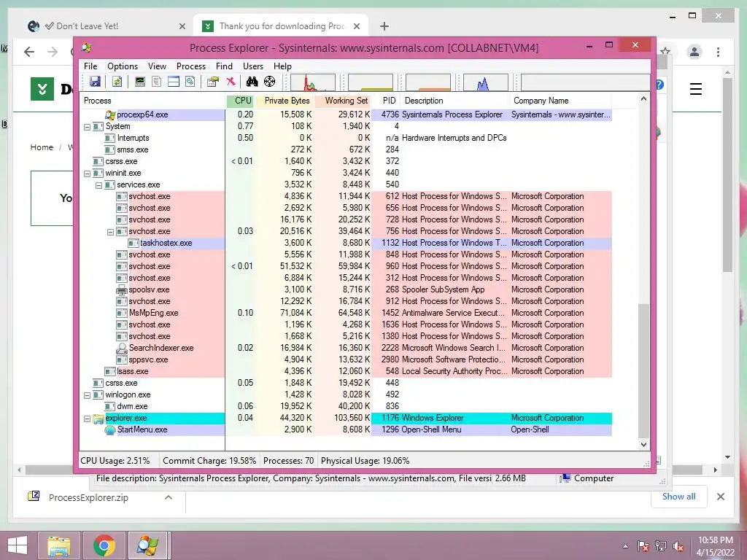Image resolution: width=747 pixels, height=560 pixels.
Task: Open process Properties toolbar icon
Action: coord(212,82)
